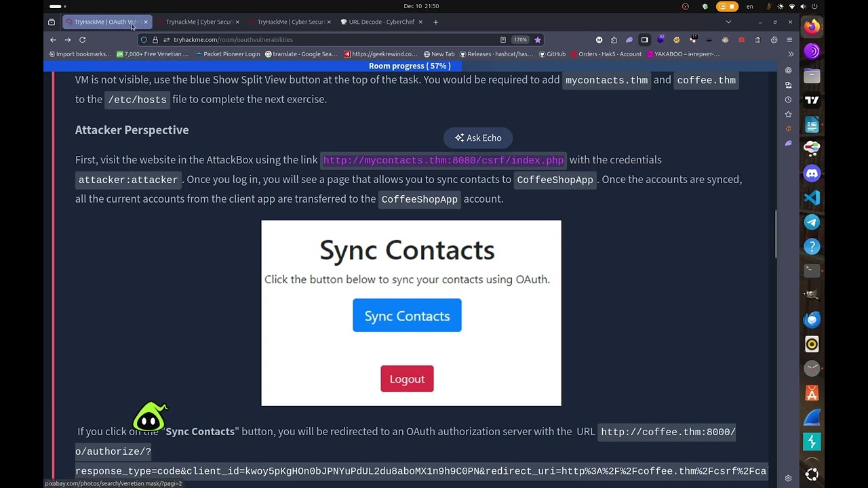
Task: Open Wireshark shark fin in dock
Action: tap(812, 418)
